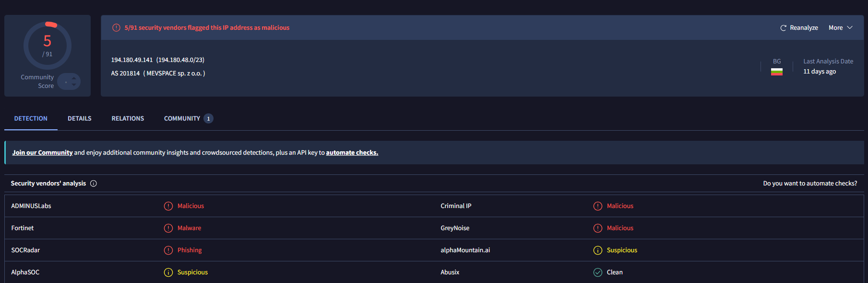
Task: Click the network range (194.180.48.0/23)
Action: pos(180,60)
